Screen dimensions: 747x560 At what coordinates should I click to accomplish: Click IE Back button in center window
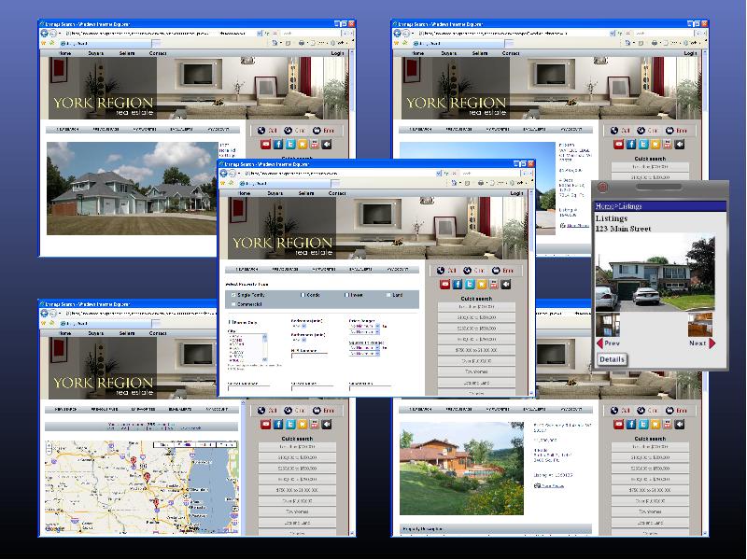pyautogui.click(x=223, y=174)
